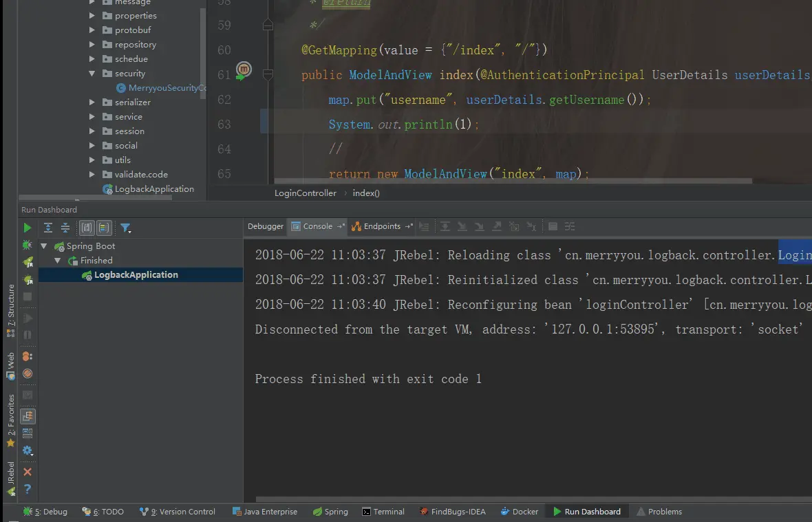
Task: Click the Pause Program icon
Action: pyautogui.click(x=28, y=335)
